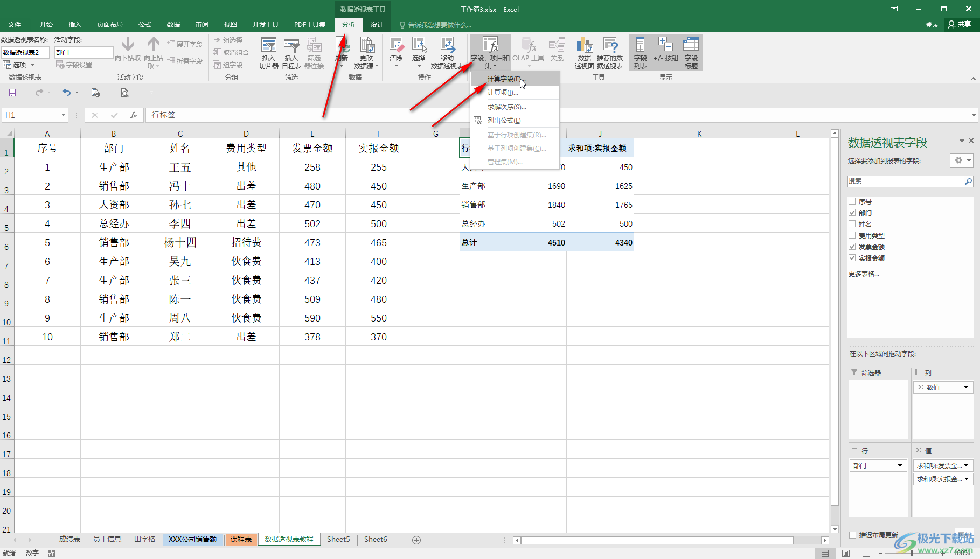Image resolution: width=980 pixels, height=559 pixels.
Task: Click in the field search box
Action: point(906,181)
